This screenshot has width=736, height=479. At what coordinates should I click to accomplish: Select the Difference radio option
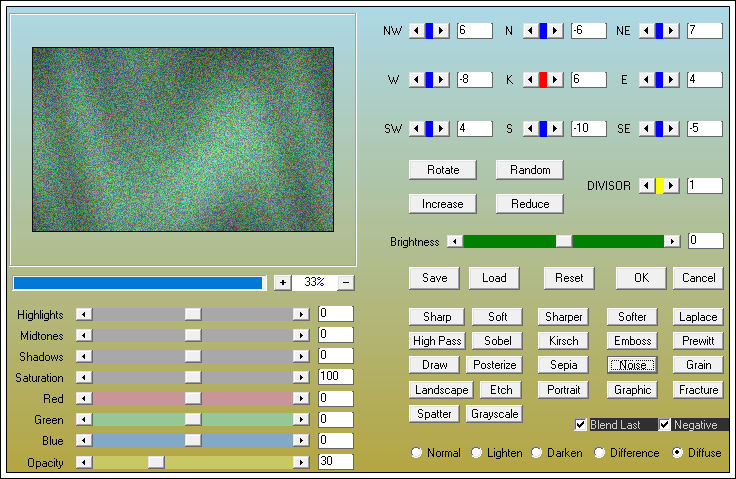click(x=599, y=453)
